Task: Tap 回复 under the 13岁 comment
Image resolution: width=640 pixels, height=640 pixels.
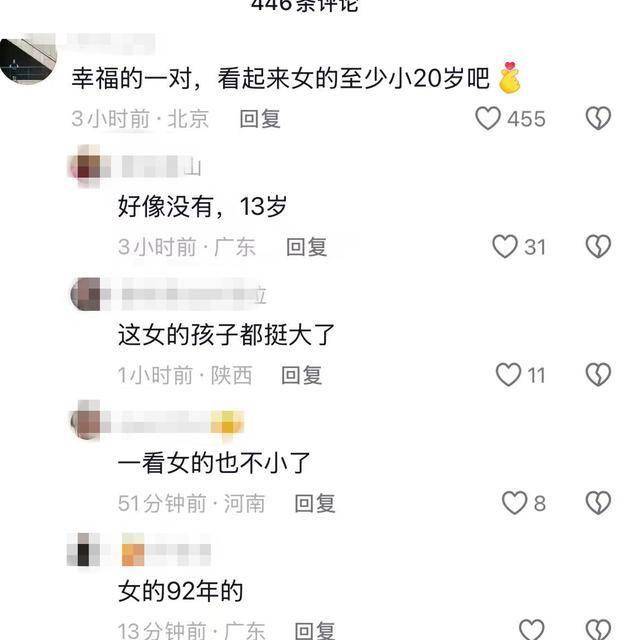Action: click(307, 247)
